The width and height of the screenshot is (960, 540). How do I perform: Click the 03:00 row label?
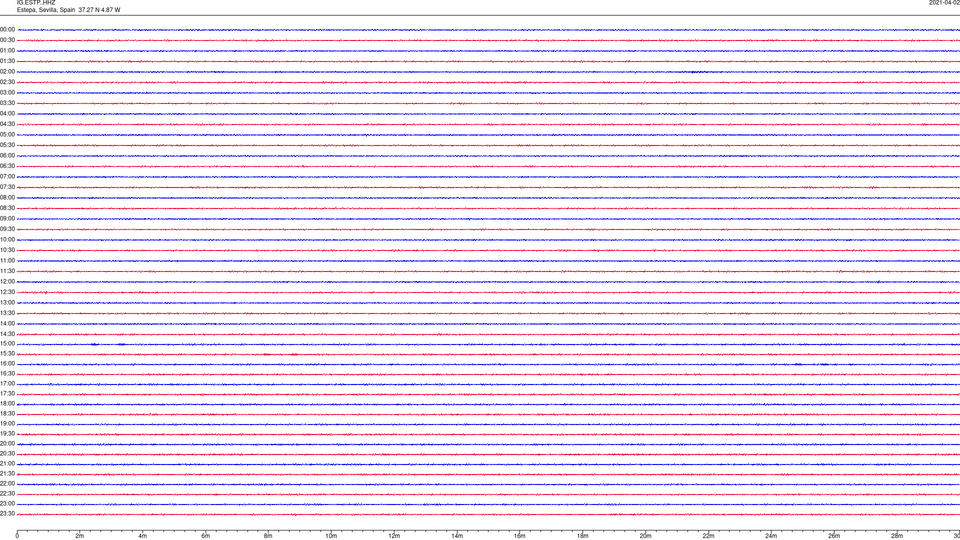[7, 92]
